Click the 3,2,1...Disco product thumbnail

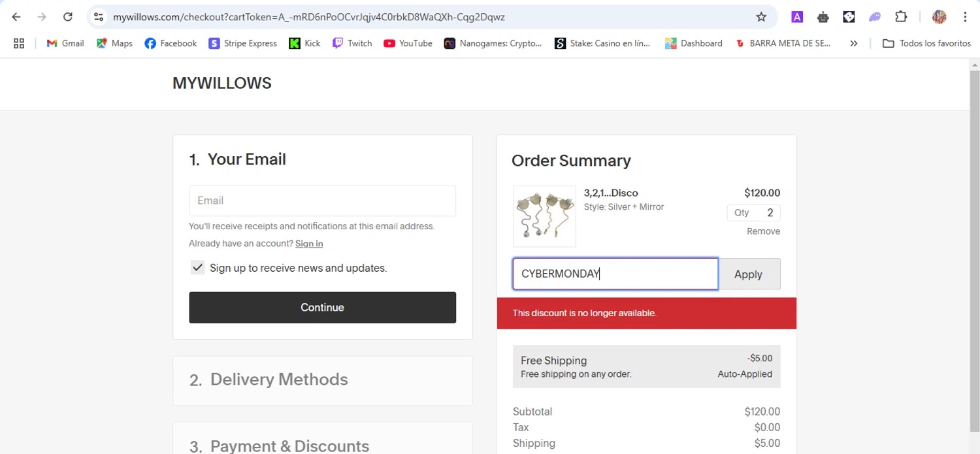pos(544,216)
